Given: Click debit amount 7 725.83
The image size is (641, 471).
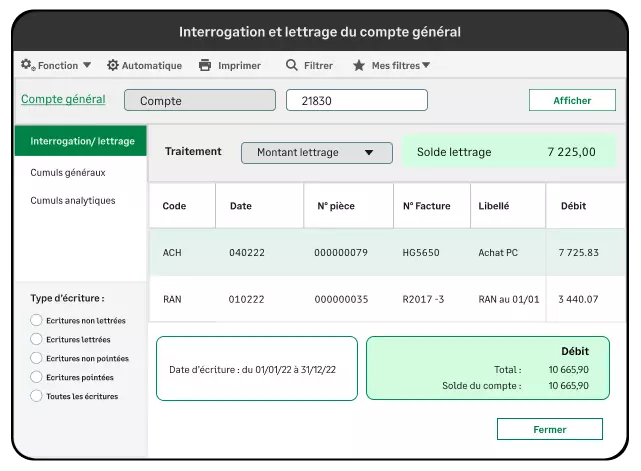Looking at the screenshot, I should click(579, 253).
